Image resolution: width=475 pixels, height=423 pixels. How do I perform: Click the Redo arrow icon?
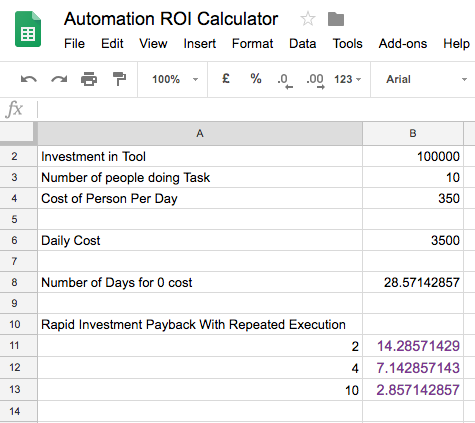(59, 79)
